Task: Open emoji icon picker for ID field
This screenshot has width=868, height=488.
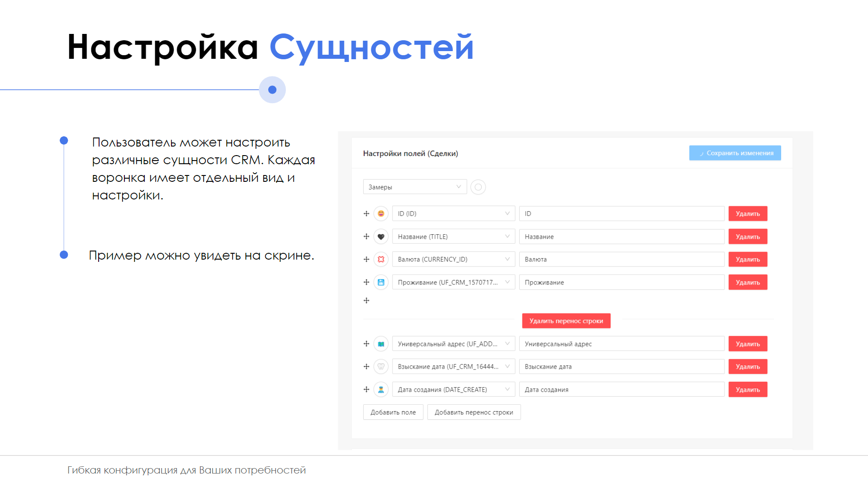Action: 381,213
